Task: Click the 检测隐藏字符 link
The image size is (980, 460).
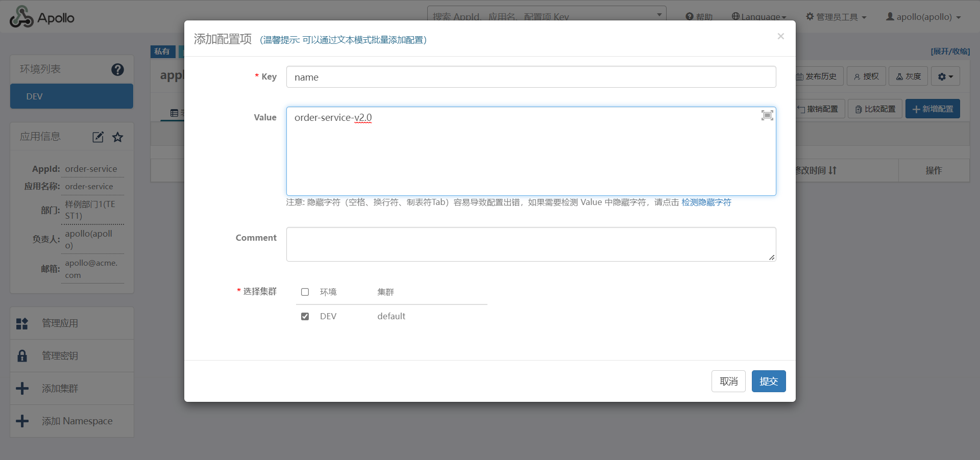Action: [x=706, y=202]
